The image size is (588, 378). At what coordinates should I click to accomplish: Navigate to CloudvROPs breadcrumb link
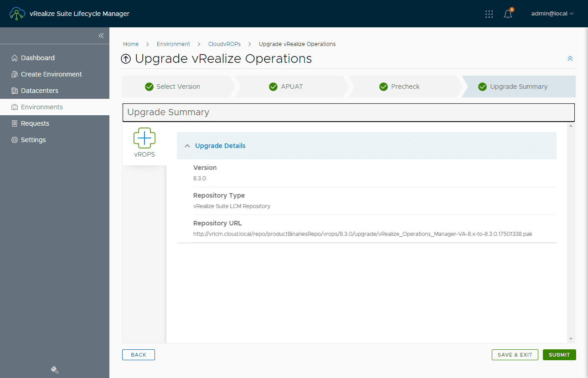224,44
